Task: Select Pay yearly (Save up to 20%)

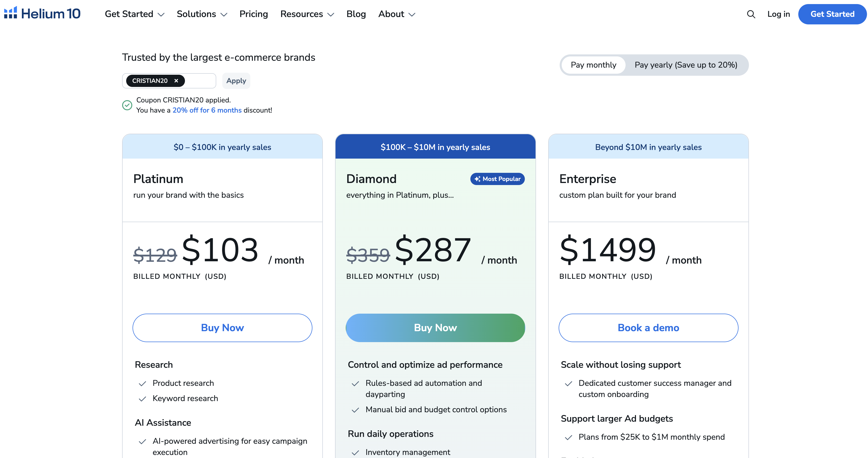Action: [x=686, y=65]
